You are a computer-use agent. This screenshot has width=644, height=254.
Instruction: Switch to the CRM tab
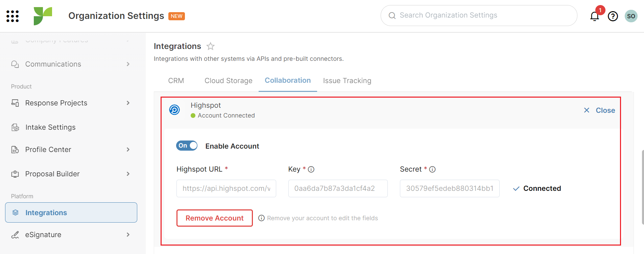(x=176, y=81)
